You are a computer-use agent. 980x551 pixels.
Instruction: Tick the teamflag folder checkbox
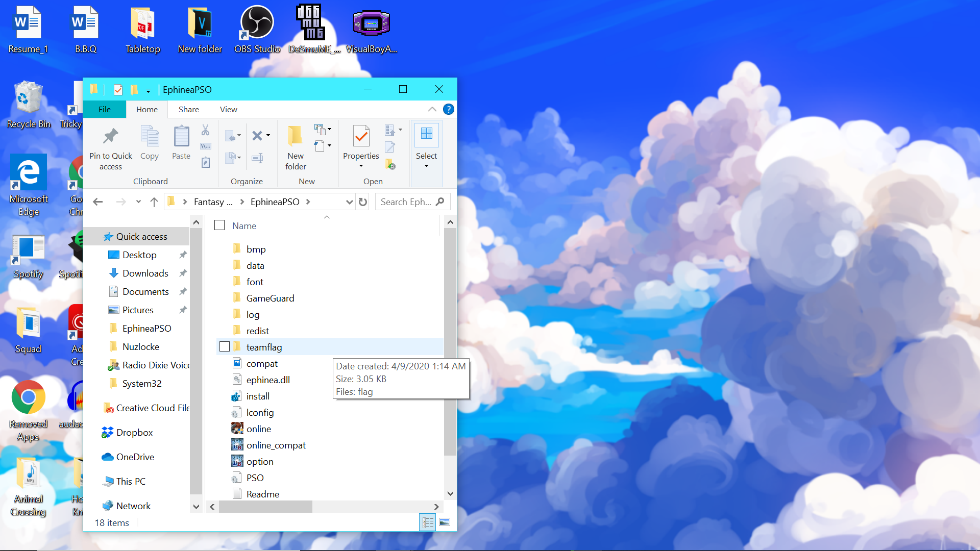[x=225, y=347]
